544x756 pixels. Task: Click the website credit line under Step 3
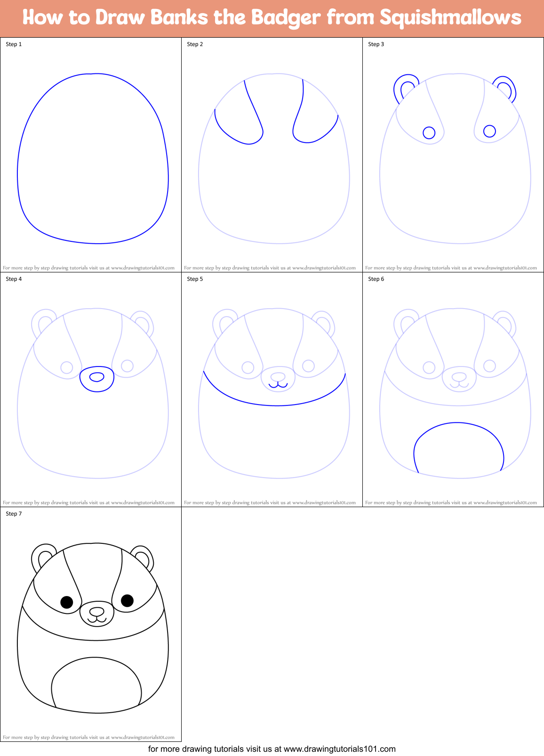coord(451,268)
